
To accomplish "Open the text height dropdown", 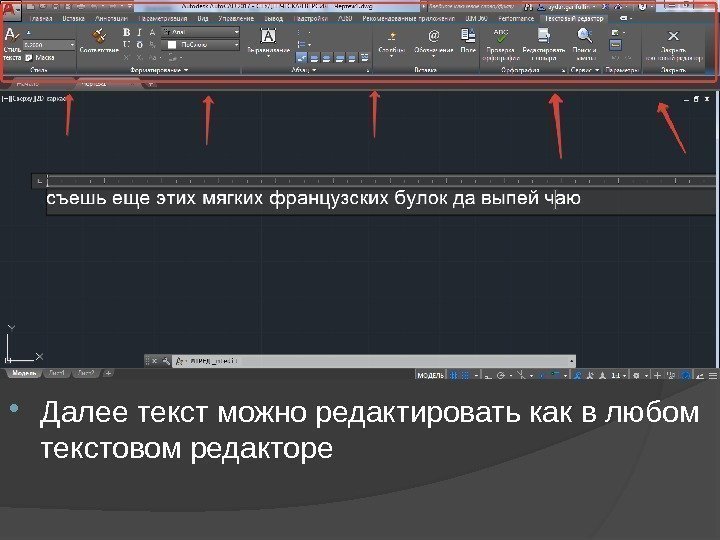I will (49, 45).
